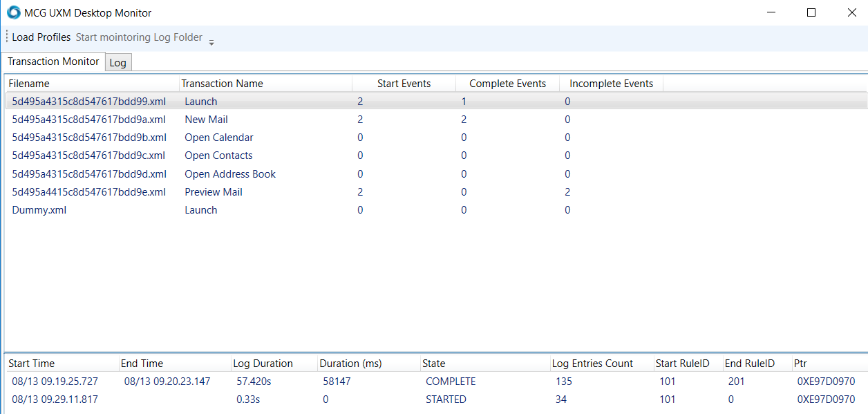Maximize the Desktop Monitor window

tap(811, 12)
